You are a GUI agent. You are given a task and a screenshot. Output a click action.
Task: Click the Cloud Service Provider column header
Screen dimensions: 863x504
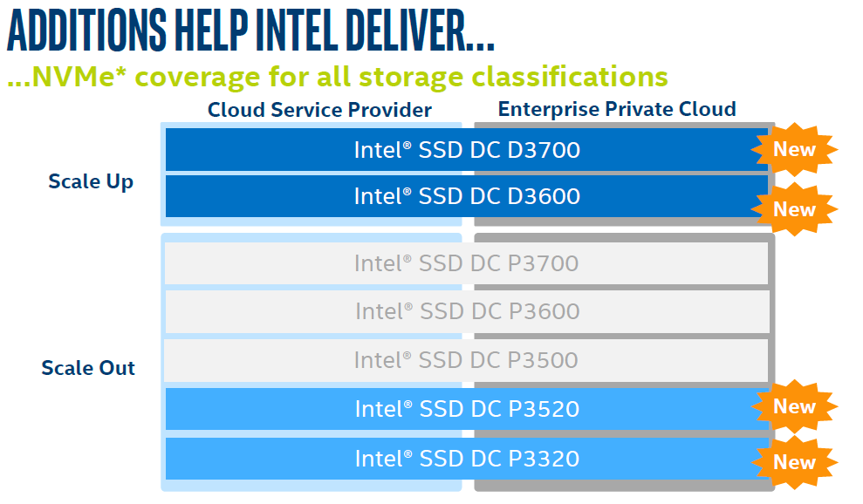(x=319, y=110)
